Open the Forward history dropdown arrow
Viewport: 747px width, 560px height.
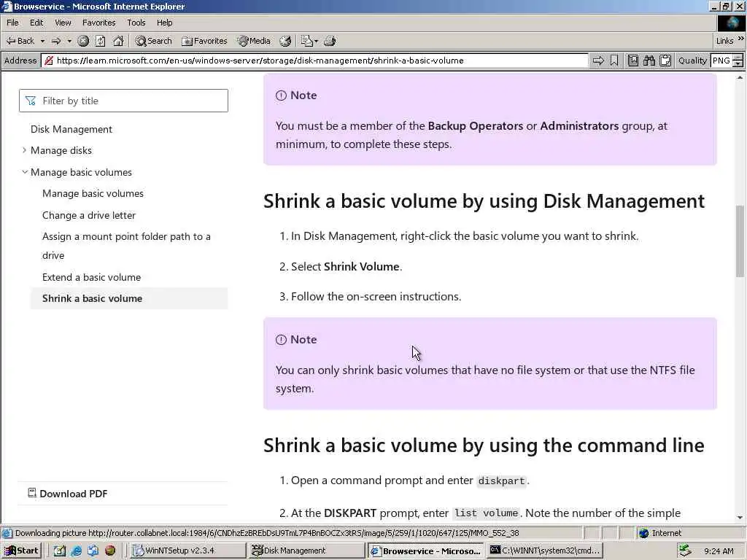(69, 41)
